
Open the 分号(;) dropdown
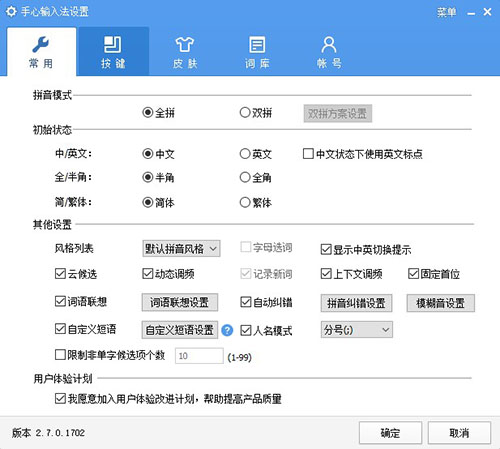[357, 330]
